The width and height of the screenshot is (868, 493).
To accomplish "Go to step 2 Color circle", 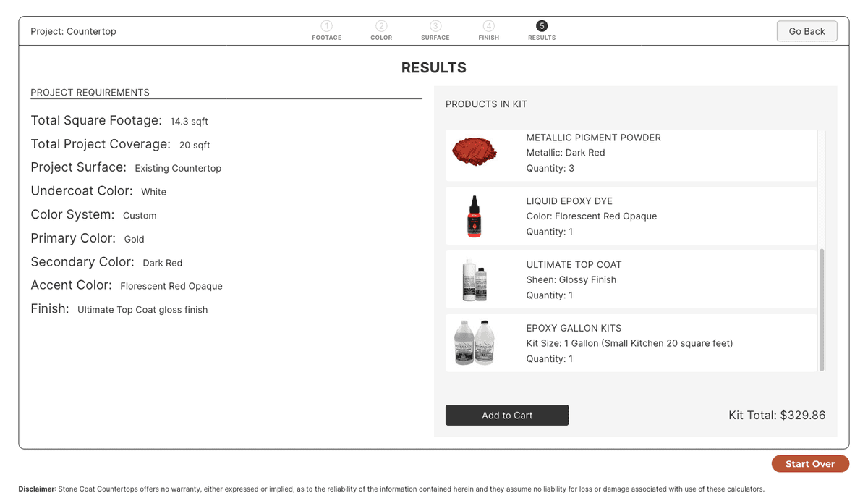I will click(381, 26).
